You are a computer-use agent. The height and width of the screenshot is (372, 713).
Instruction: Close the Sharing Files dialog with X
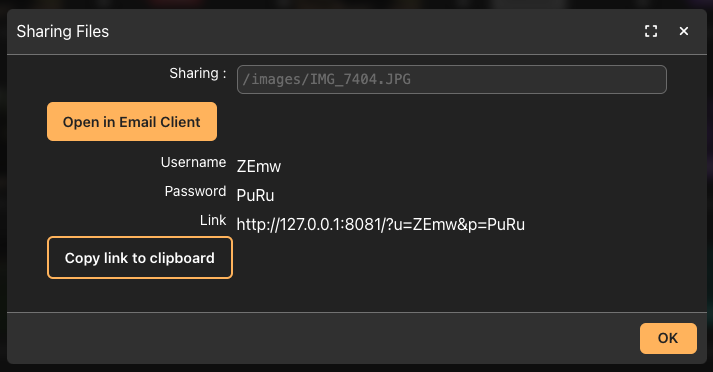[683, 31]
